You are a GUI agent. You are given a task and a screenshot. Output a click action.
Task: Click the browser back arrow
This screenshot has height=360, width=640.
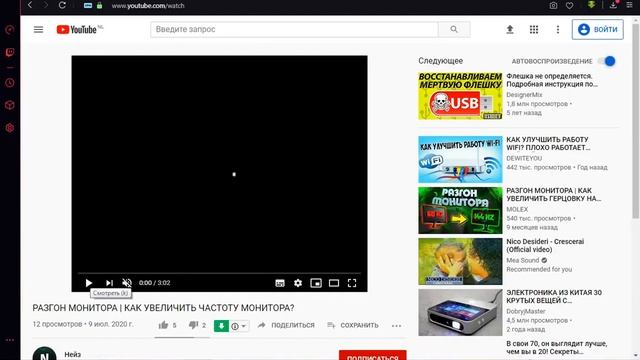coord(30,5)
